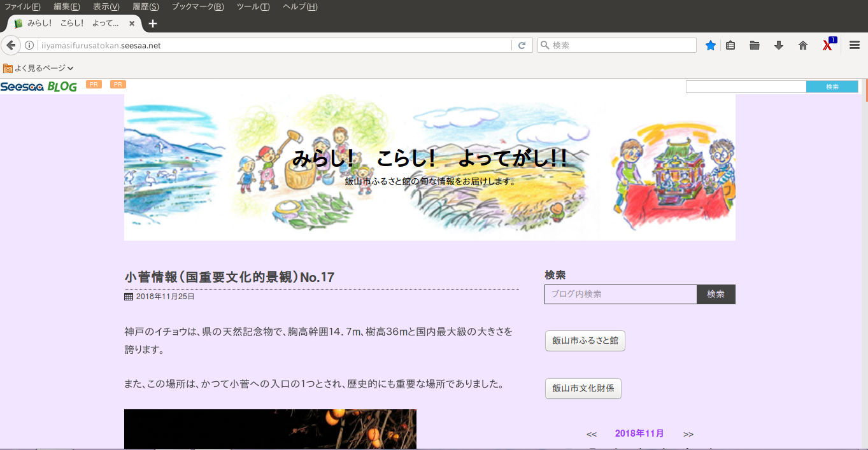Viewport: 868px width, 450px height.
Task: Go to previous month with << link
Action: [592, 434]
